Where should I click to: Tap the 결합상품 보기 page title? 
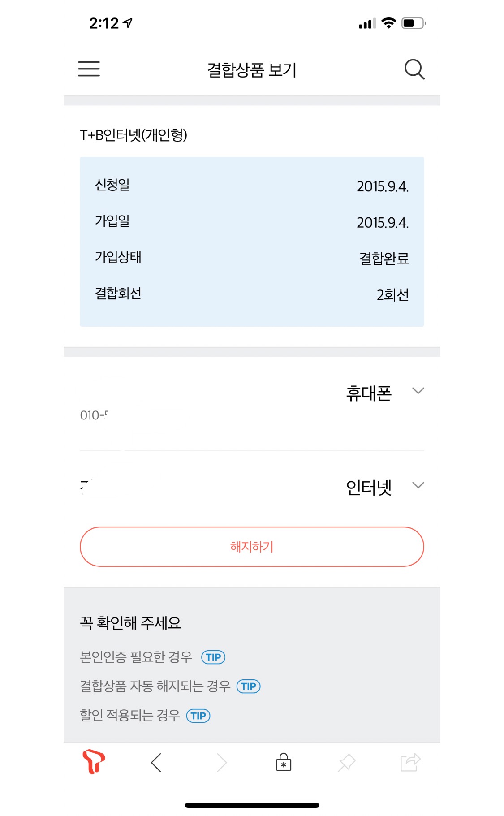coord(252,70)
